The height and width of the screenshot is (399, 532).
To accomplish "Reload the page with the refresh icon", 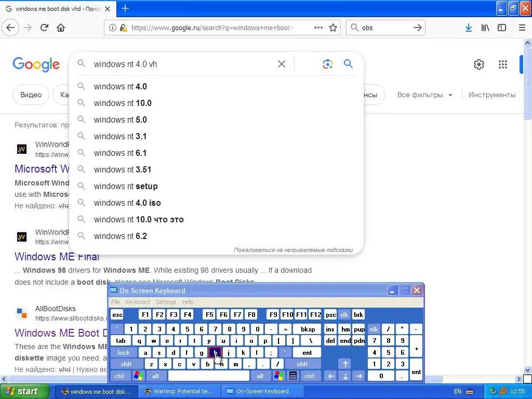I will [x=44, y=28].
